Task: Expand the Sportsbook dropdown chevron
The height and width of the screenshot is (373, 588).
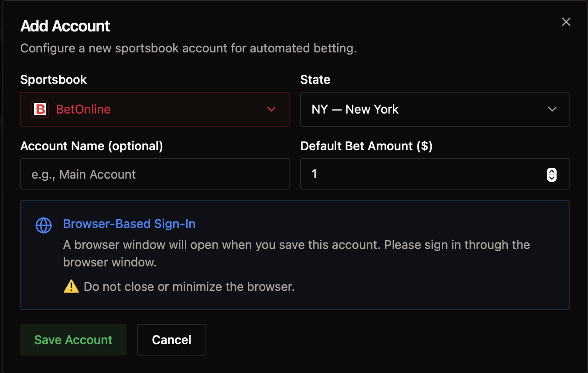Action: (x=271, y=109)
